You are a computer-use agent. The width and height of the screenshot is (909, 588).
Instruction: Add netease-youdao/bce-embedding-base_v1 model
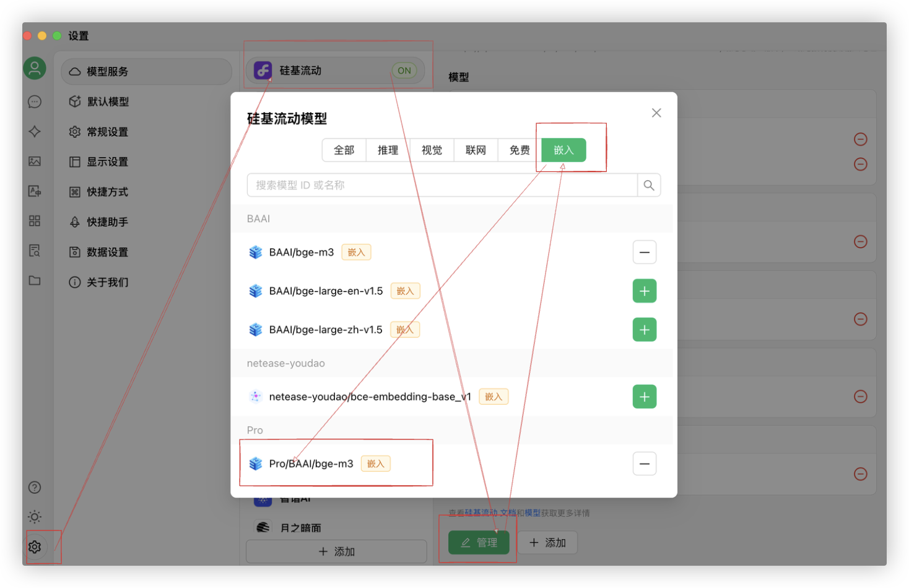[x=644, y=397]
